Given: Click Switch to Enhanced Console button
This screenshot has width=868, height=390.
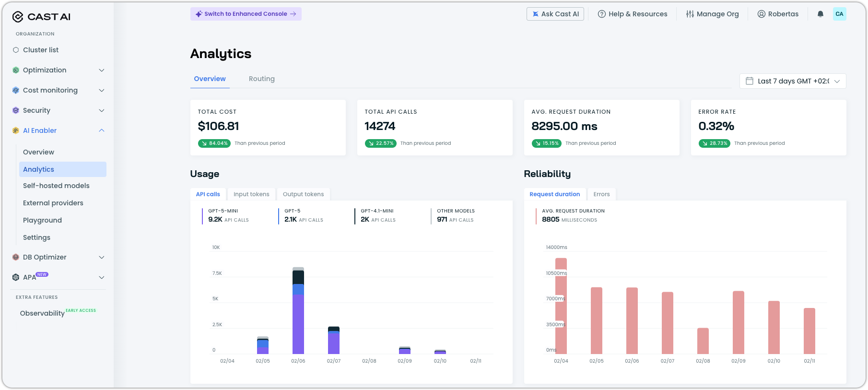Looking at the screenshot, I should pos(246,14).
